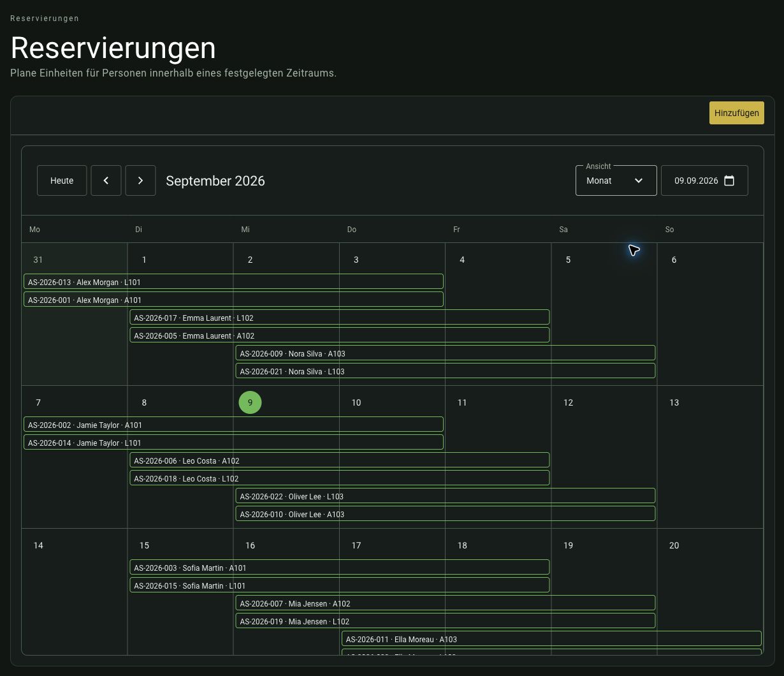
Task: Open reservation AS-2026-014 Jamie Taylor L101
Action: coord(233,442)
